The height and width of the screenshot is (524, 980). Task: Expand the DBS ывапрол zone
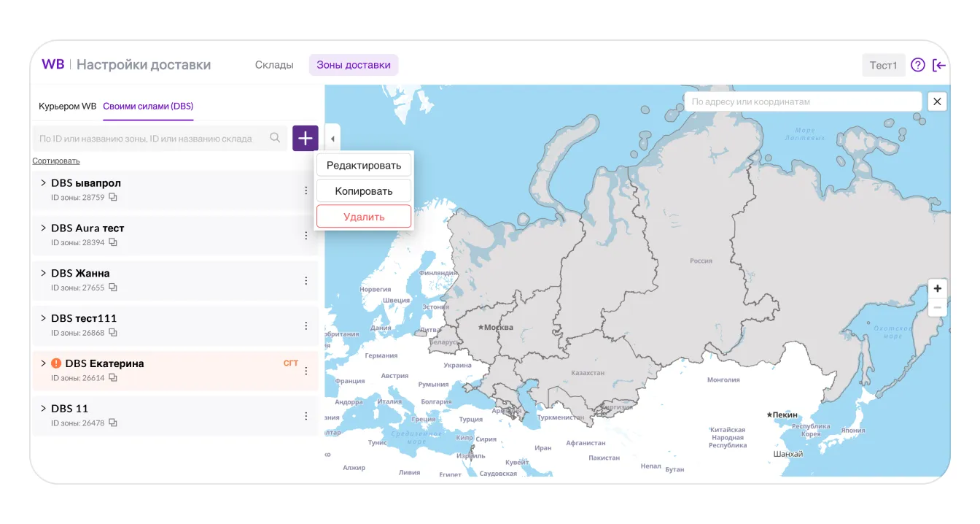43,183
